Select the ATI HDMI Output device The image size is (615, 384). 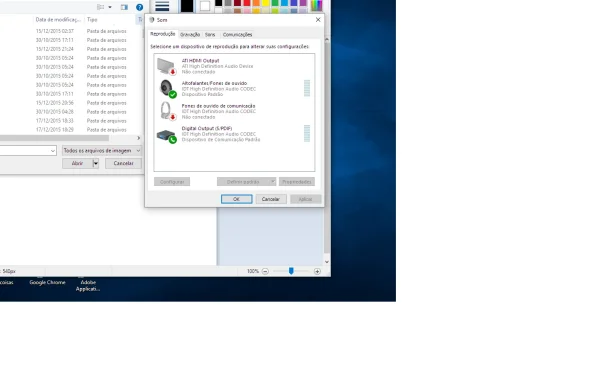(x=234, y=66)
